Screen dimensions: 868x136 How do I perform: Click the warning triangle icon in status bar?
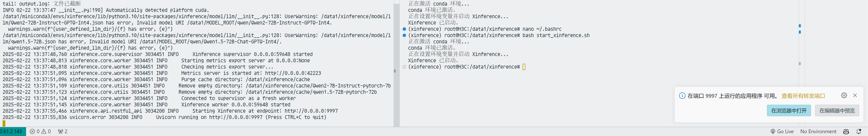(x=44, y=132)
